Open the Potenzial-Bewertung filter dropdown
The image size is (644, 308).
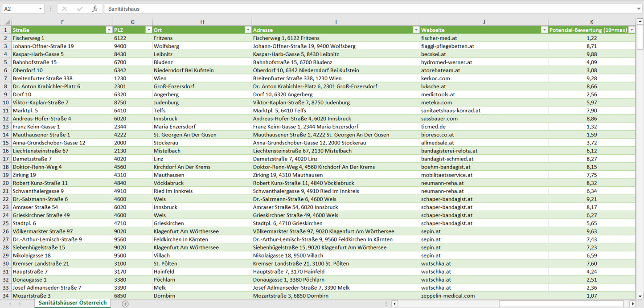(632, 30)
